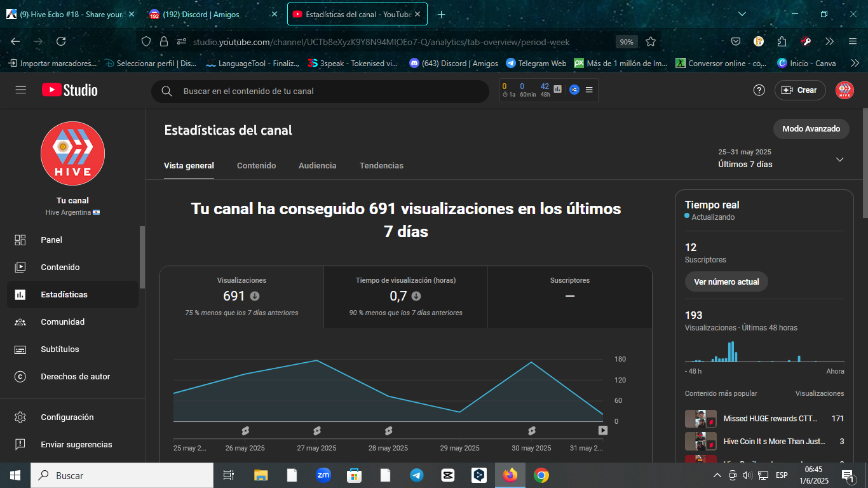Open Chrome from the Windows taskbar
The height and width of the screenshot is (488, 868).
point(541,475)
